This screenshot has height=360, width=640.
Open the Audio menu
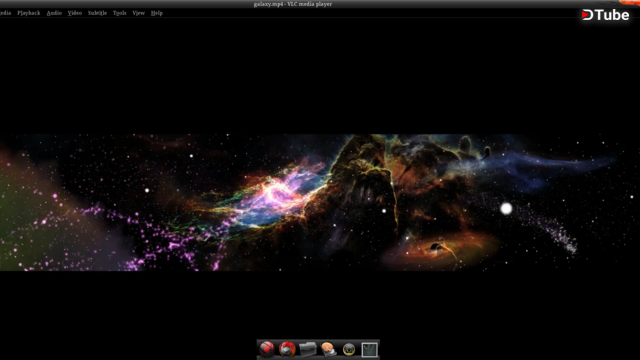54,13
